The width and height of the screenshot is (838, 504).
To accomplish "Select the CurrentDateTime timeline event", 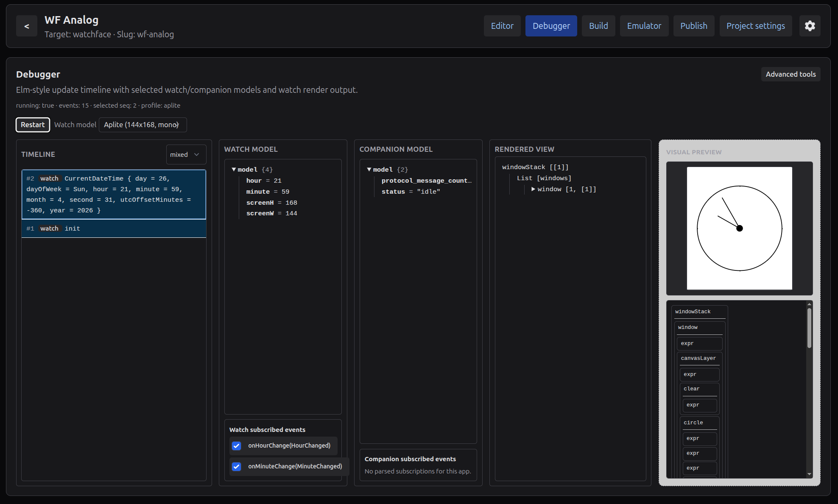I will [114, 194].
